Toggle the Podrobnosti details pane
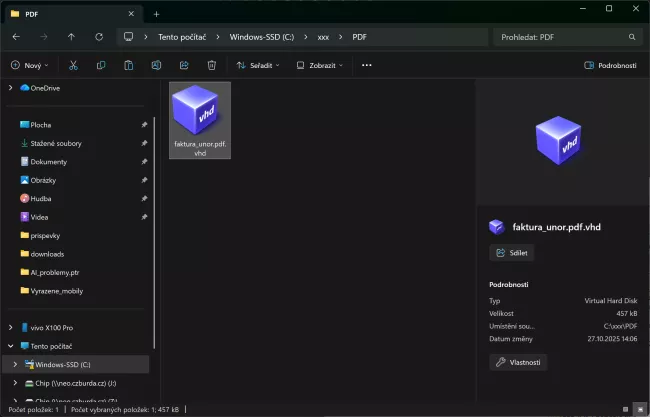 click(x=610, y=65)
